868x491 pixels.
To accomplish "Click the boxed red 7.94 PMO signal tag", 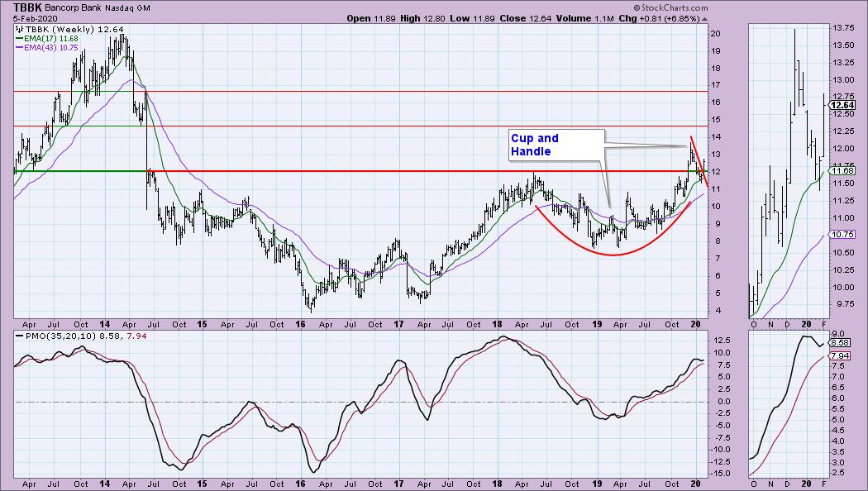I will [839, 356].
